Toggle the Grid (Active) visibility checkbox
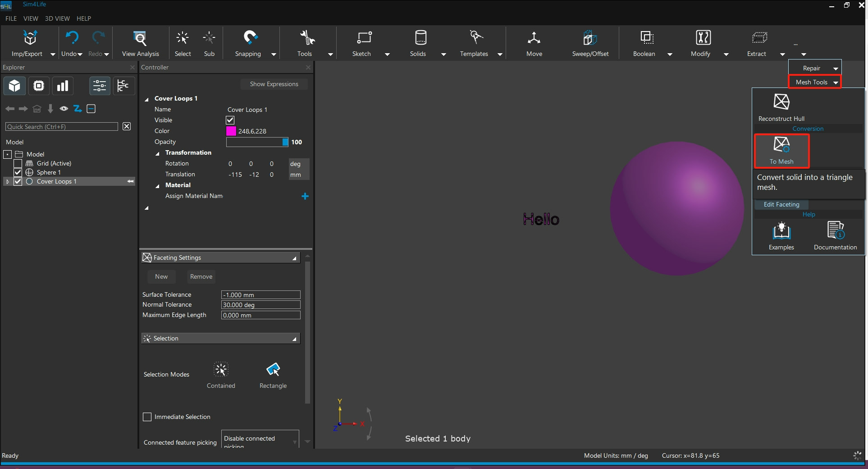The height and width of the screenshot is (469, 868). pos(18,163)
